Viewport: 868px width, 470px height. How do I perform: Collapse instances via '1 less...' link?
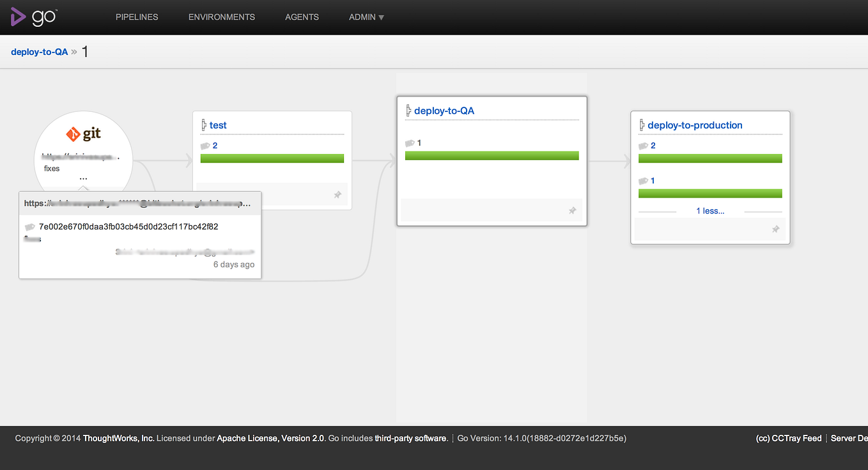point(710,211)
